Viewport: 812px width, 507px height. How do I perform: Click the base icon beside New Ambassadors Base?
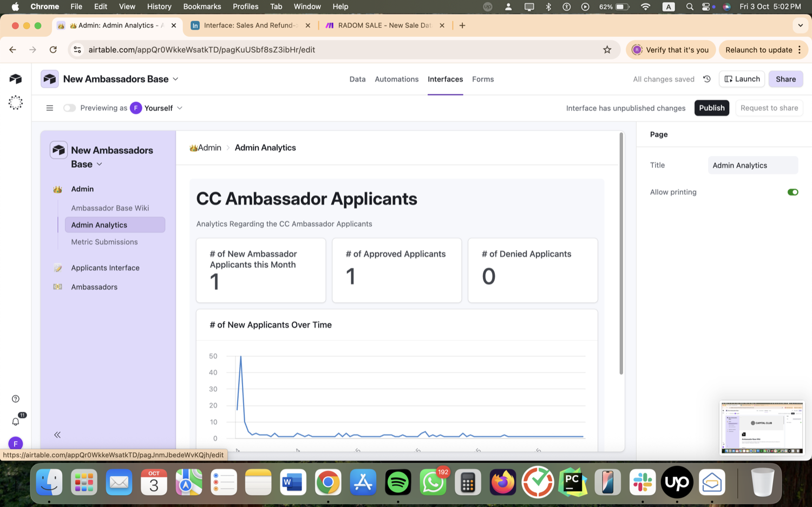[50, 79]
